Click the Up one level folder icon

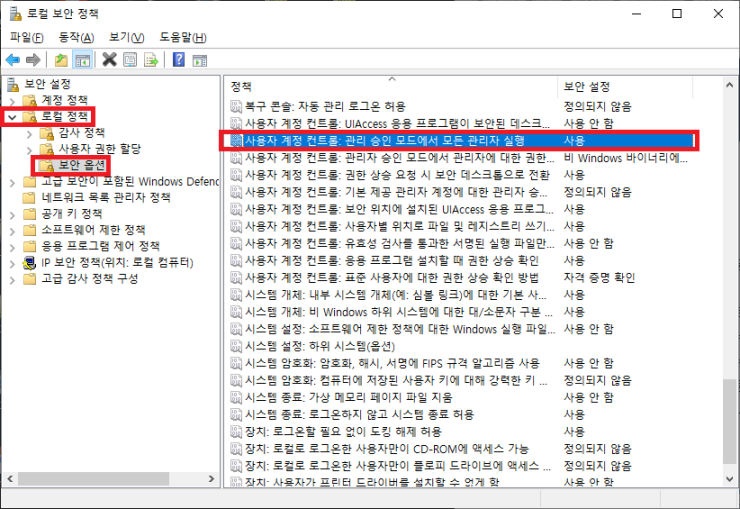tap(61, 59)
